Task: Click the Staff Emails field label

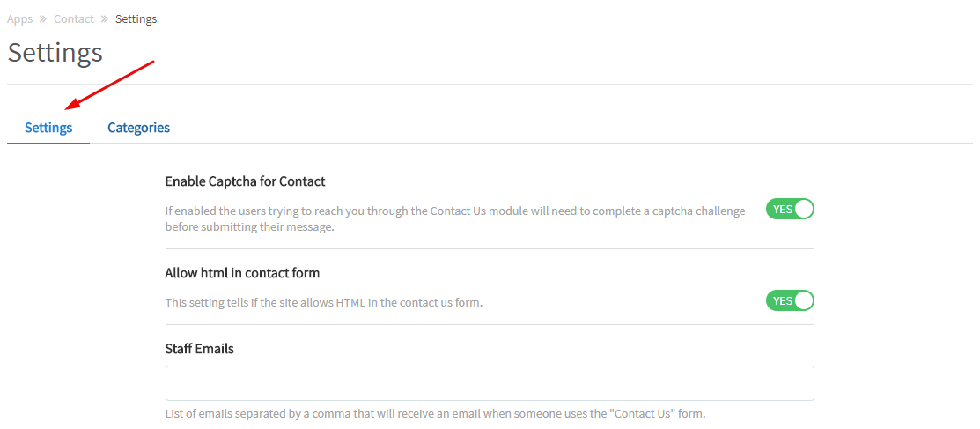Action: pyautogui.click(x=199, y=349)
